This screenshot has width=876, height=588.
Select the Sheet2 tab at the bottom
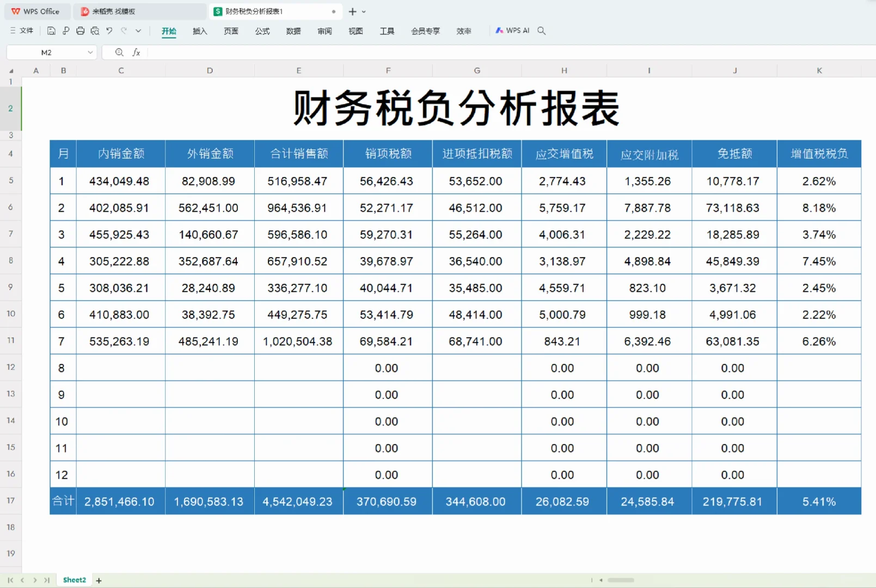tap(74, 580)
